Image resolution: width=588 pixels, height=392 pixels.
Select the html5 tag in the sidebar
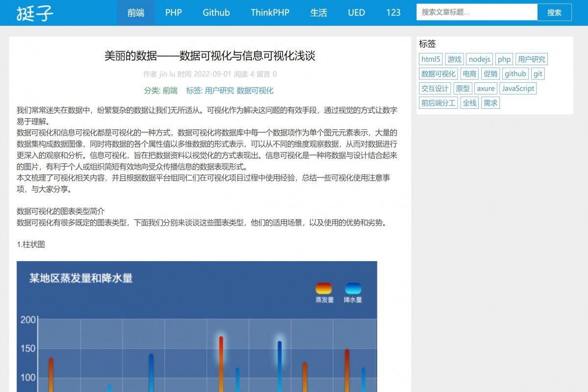(x=430, y=59)
